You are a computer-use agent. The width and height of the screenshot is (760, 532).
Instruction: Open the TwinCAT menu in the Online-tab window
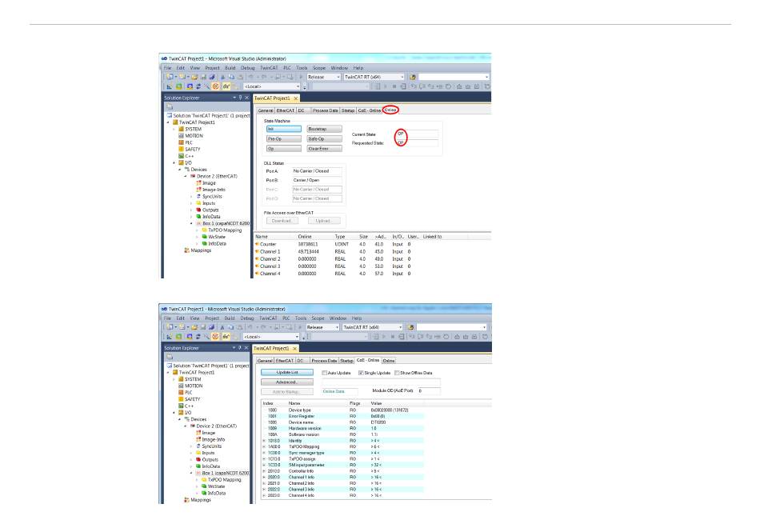[269, 68]
